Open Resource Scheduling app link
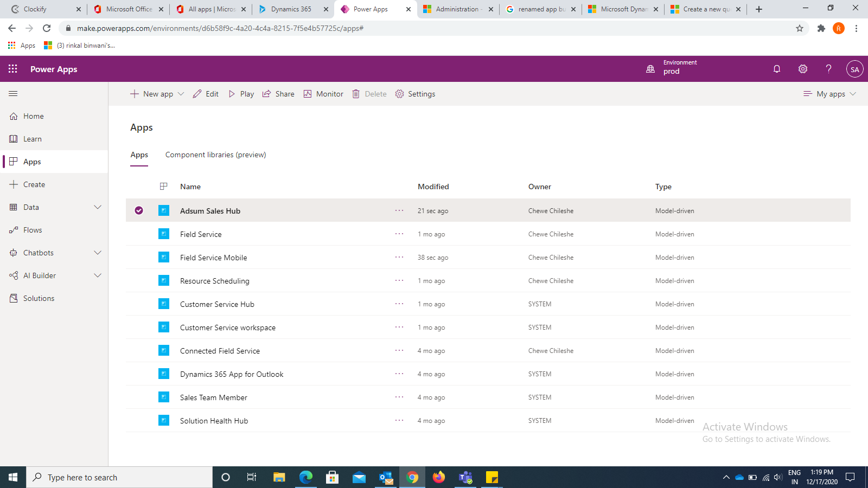868x488 pixels. coord(215,281)
